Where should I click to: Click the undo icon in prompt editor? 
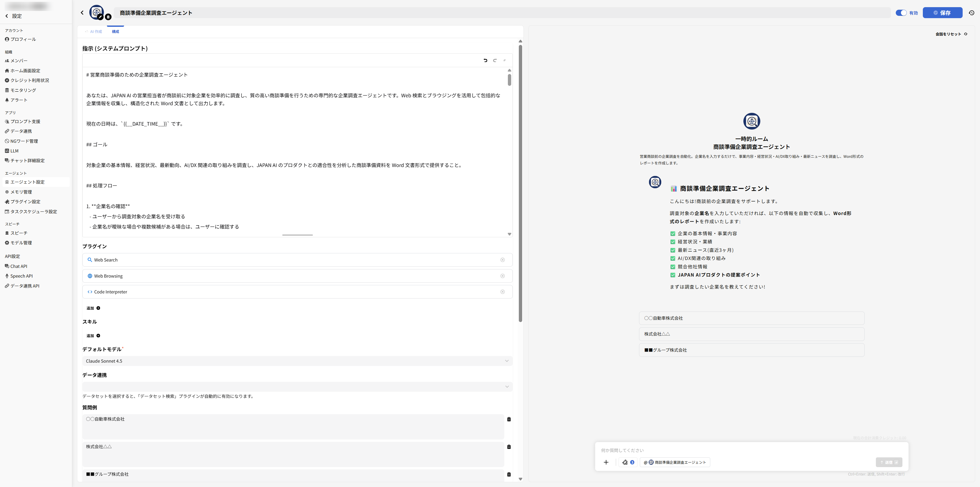click(x=485, y=60)
